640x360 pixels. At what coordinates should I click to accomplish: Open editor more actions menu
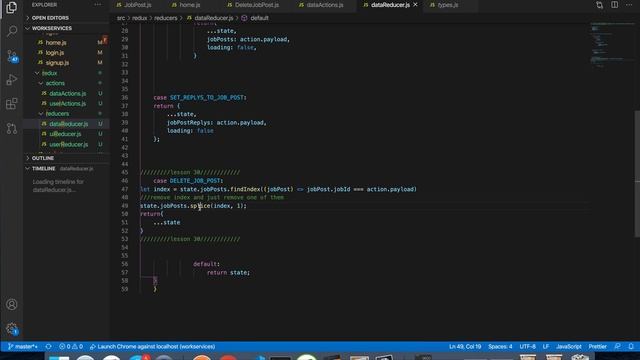tap(629, 5)
